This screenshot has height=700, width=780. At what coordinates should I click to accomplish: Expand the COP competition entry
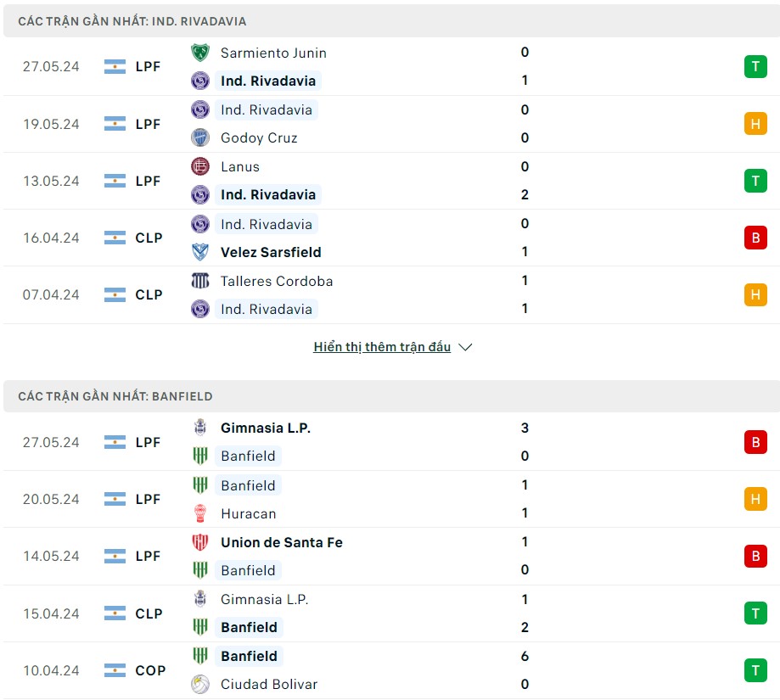149,670
